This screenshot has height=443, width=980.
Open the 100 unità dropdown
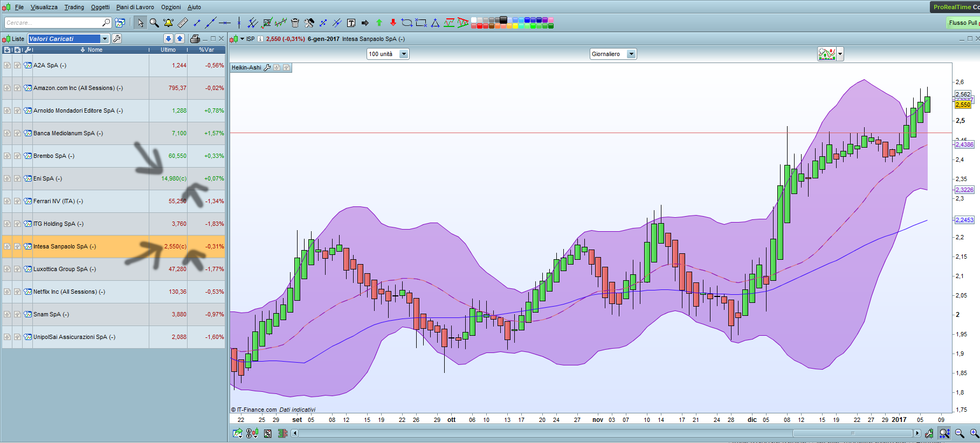pyautogui.click(x=404, y=54)
